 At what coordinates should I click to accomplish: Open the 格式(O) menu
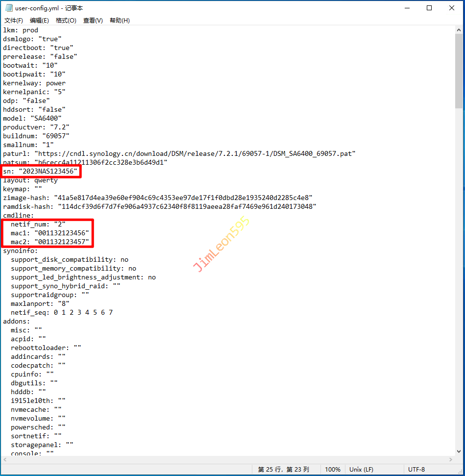66,21
